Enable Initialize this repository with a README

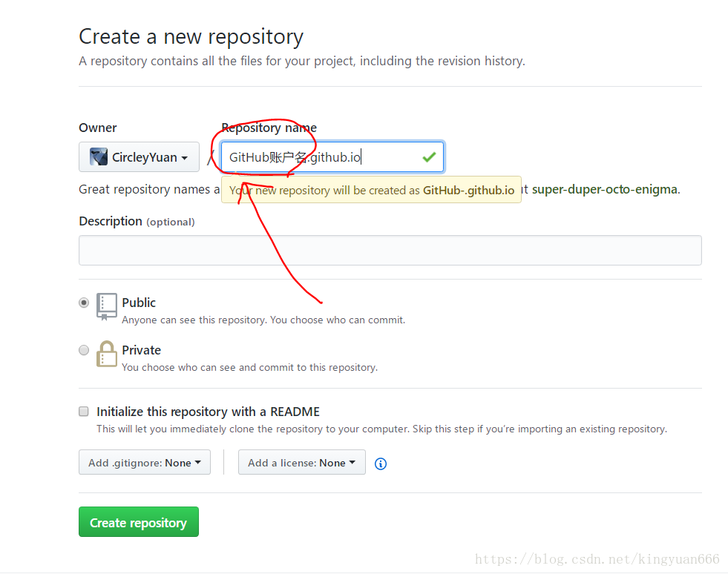pyautogui.click(x=84, y=412)
